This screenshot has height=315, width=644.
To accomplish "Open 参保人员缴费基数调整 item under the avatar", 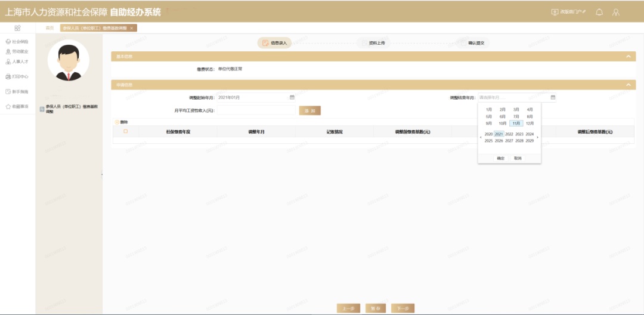I will coord(69,109).
